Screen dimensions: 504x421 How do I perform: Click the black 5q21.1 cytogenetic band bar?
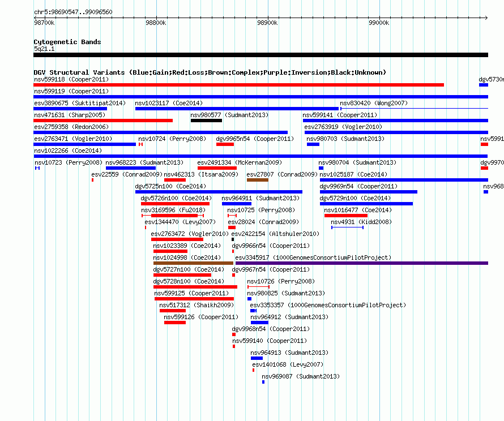tap(260, 55)
